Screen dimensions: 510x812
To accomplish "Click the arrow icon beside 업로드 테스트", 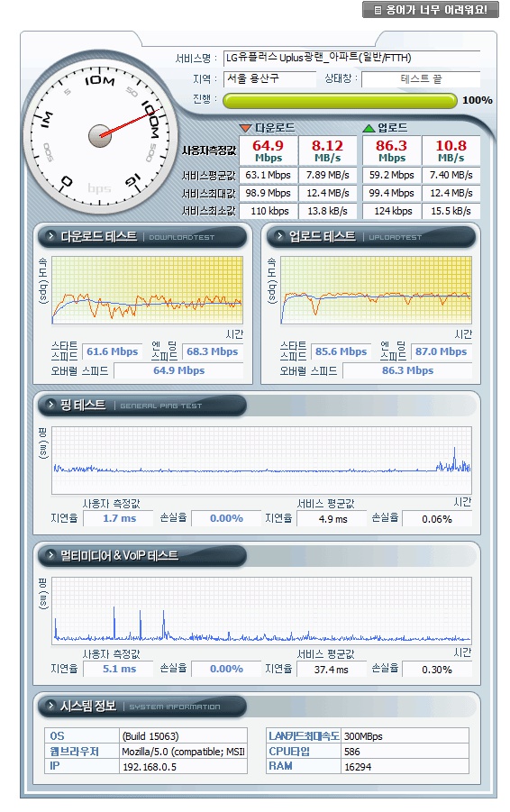I will [x=279, y=236].
